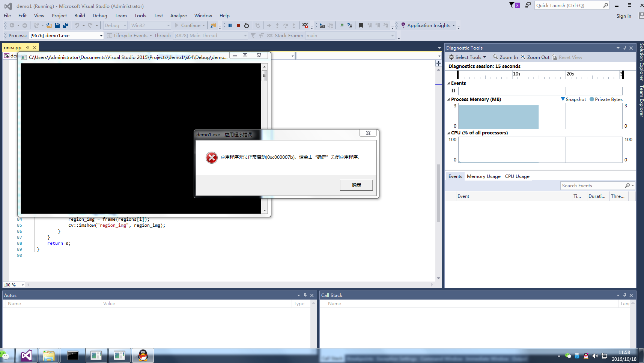Open Visual Studio from the taskbar
The height and width of the screenshot is (363, 644).
(x=27, y=355)
